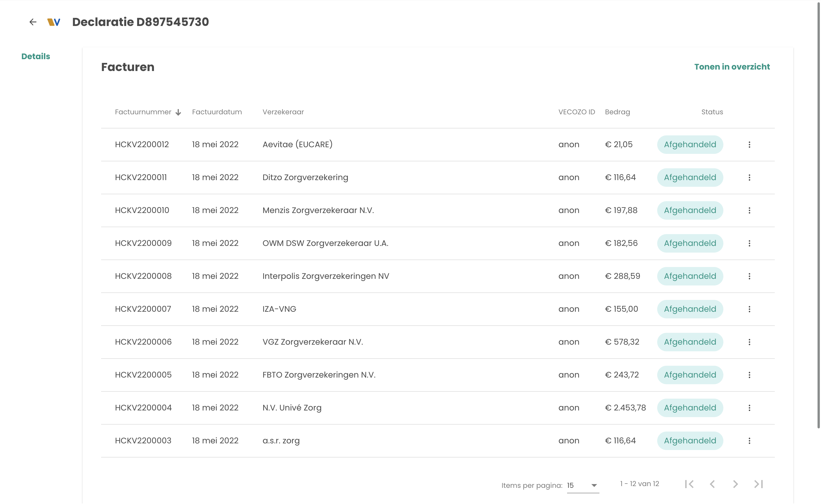Image resolution: width=821 pixels, height=504 pixels.
Task: Sort by Factuurdatum column header
Action: pos(217,112)
